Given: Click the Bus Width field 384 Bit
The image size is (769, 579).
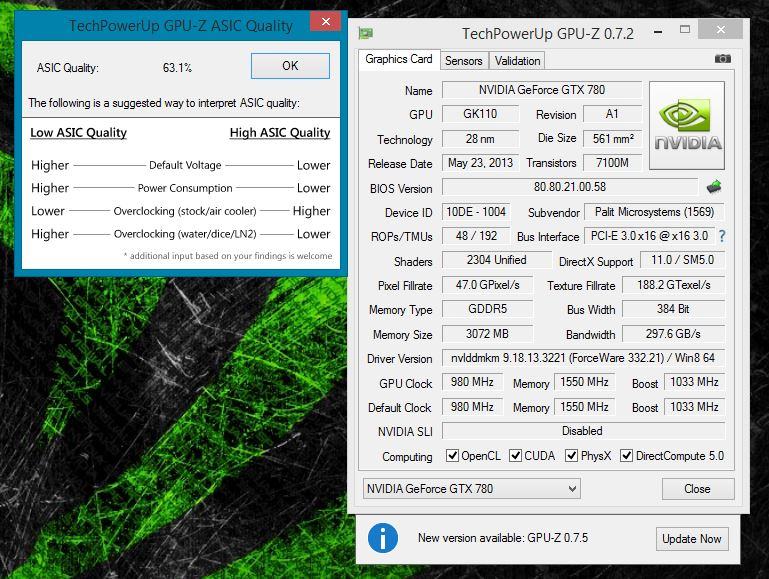Looking at the screenshot, I should tap(673, 309).
